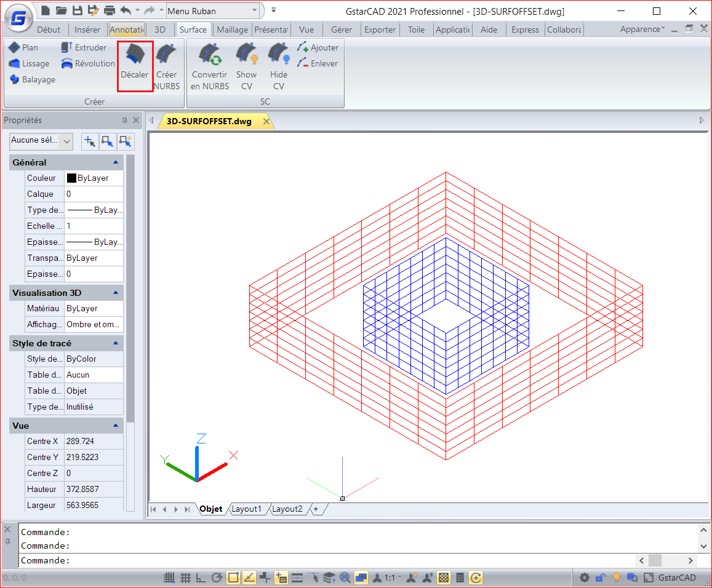Open the Début ribbon tab
The width and height of the screenshot is (712, 588).
click(x=49, y=30)
